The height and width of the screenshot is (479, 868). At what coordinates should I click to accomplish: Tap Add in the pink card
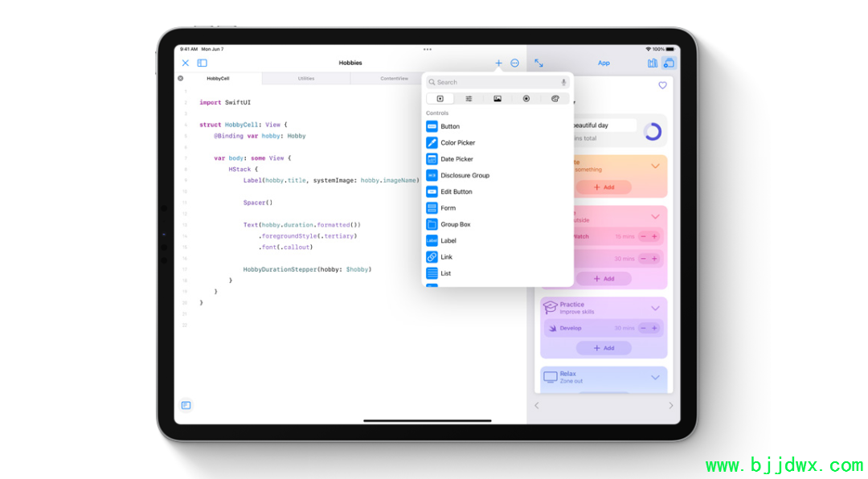pyautogui.click(x=604, y=279)
